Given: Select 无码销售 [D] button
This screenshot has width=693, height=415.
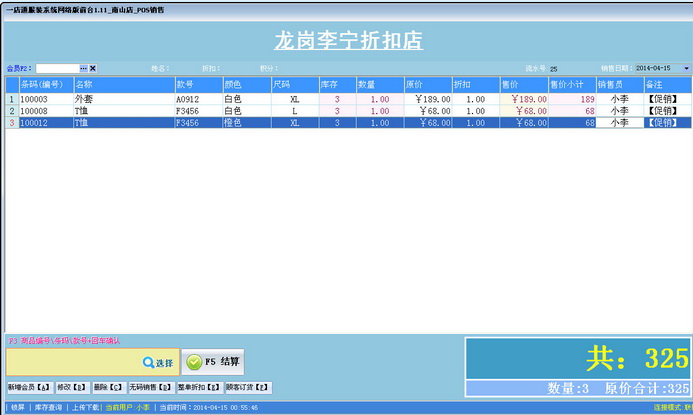Looking at the screenshot, I should (151, 387).
